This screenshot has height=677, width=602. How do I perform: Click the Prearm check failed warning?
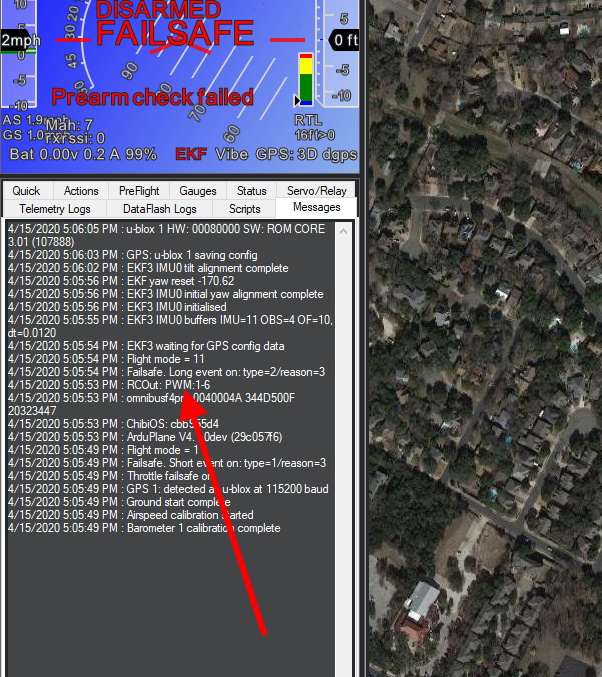[152, 97]
